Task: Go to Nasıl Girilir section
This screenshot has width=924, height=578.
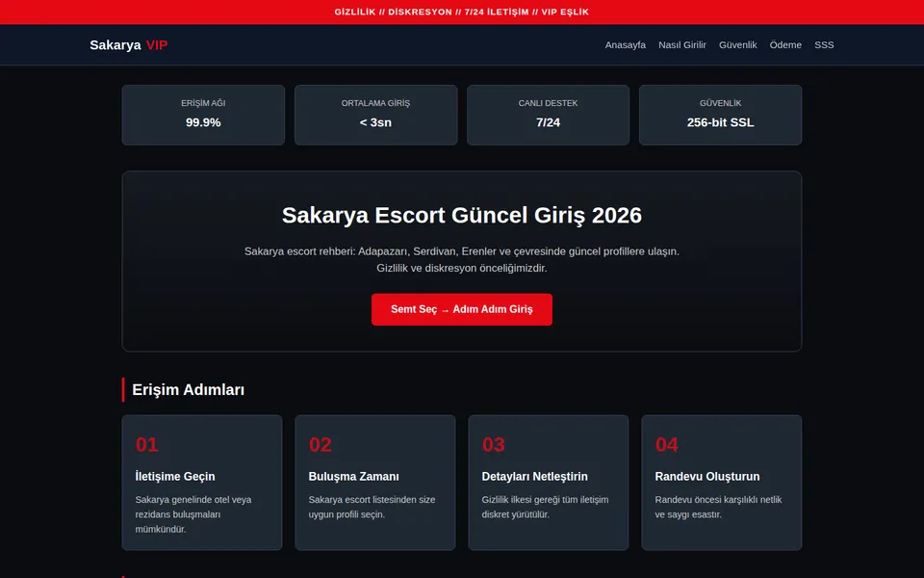Action: (681, 45)
